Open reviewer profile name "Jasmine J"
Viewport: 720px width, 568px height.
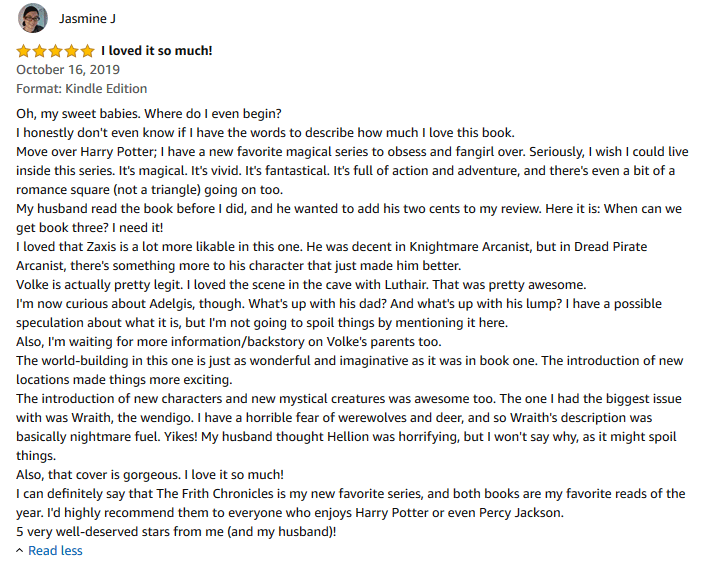click(x=86, y=18)
